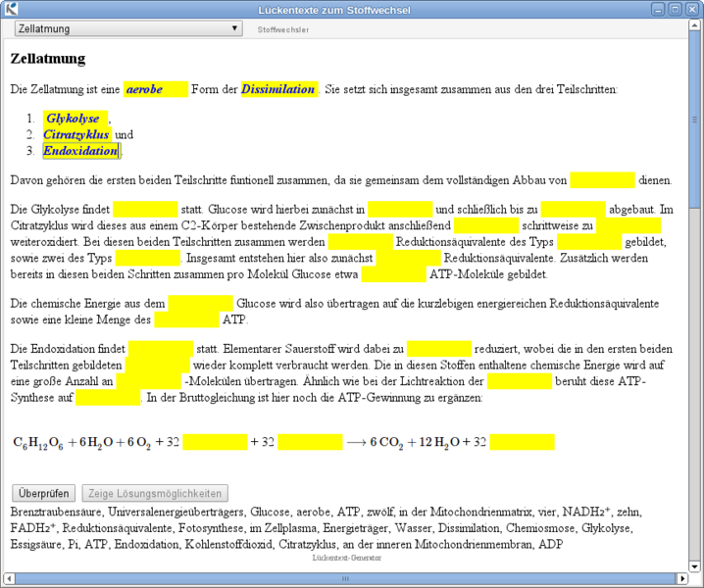Maximize the Lückentexte zum Stoffwechsel window
The height and width of the screenshot is (588, 704).
click(675, 10)
